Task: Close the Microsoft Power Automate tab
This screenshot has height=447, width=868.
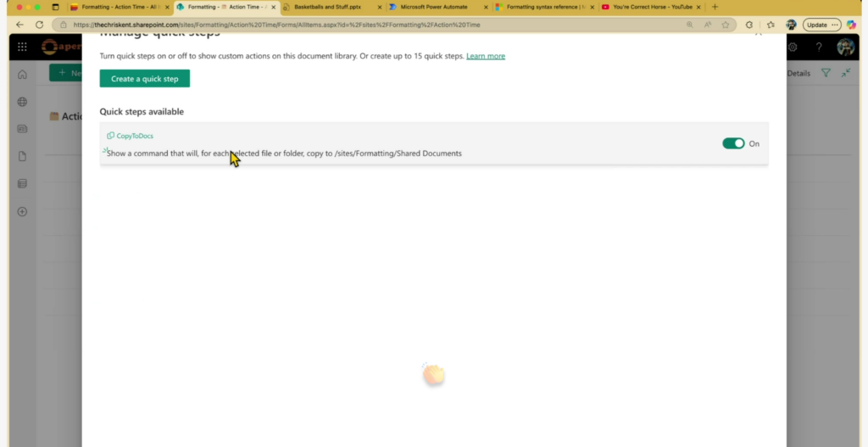Action: coord(486,7)
